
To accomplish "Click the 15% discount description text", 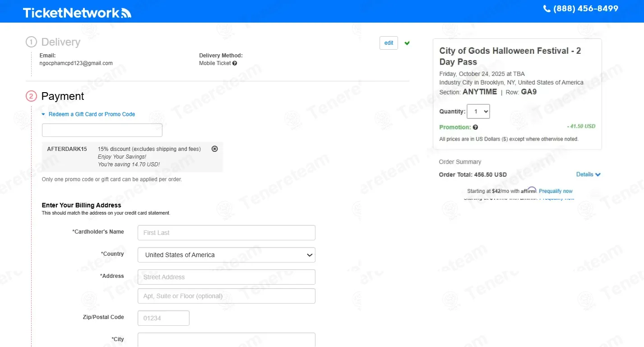I will tap(149, 149).
